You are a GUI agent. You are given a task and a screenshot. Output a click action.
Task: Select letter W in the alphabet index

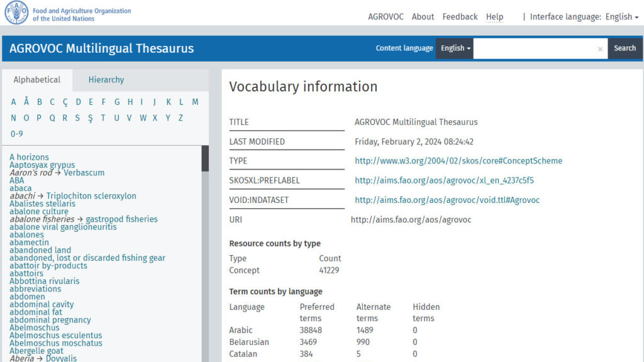(x=143, y=118)
